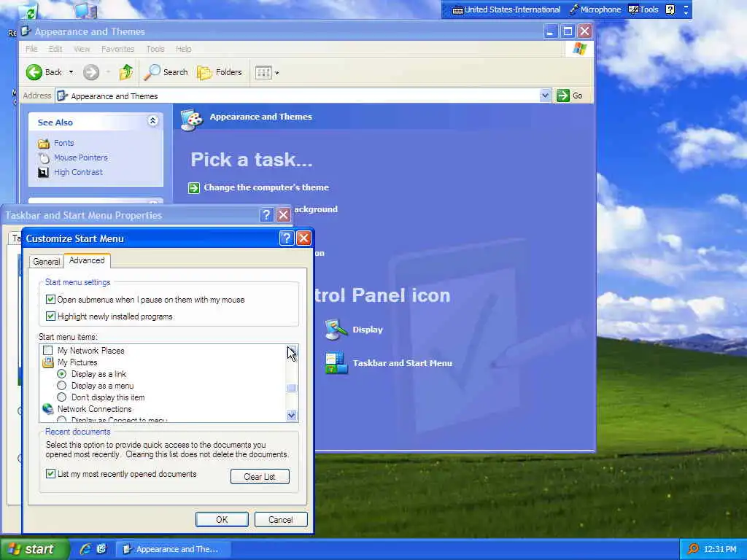Viewport: 747px width, 560px height.
Task: Open the File menu
Action: click(31, 49)
